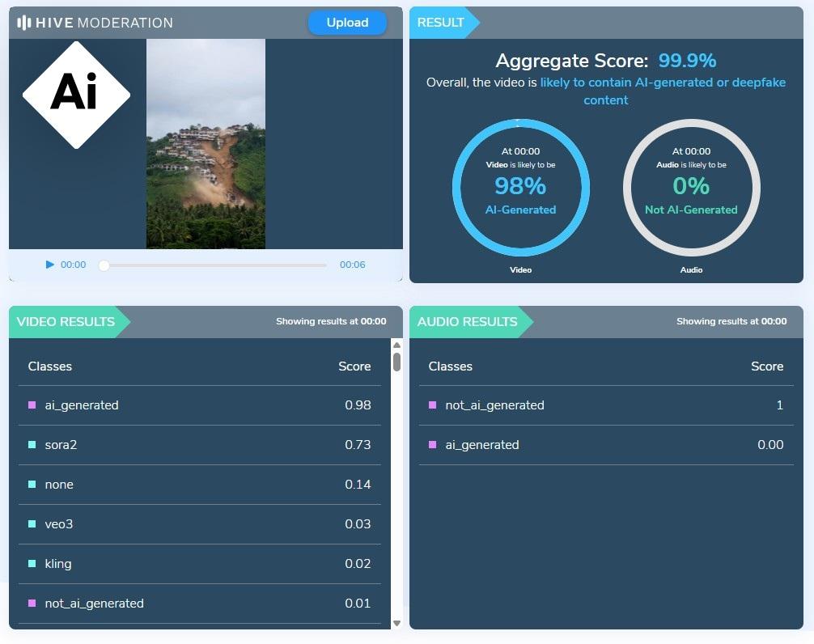This screenshot has height=644, width=814.
Task: Click the AUDIO RESULTS header tab
Action: pos(468,322)
